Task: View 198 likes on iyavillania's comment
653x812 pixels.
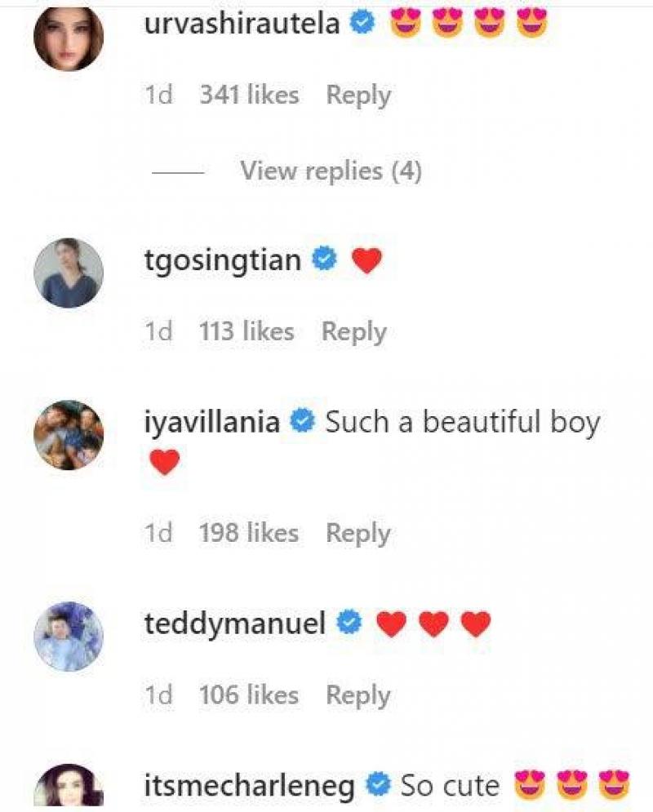Action: [249, 534]
